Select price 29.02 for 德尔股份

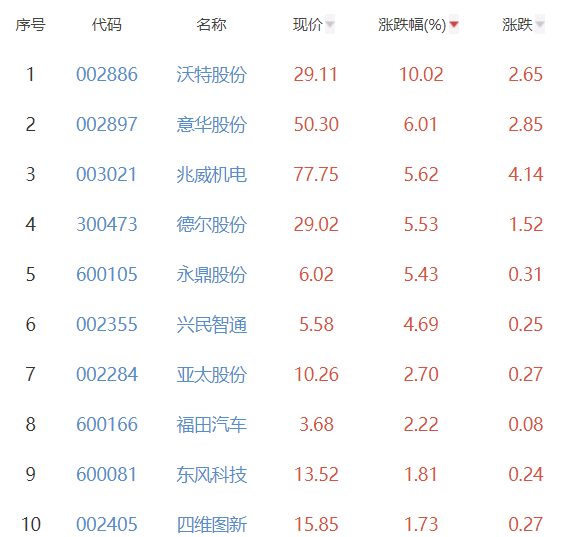pos(316,224)
